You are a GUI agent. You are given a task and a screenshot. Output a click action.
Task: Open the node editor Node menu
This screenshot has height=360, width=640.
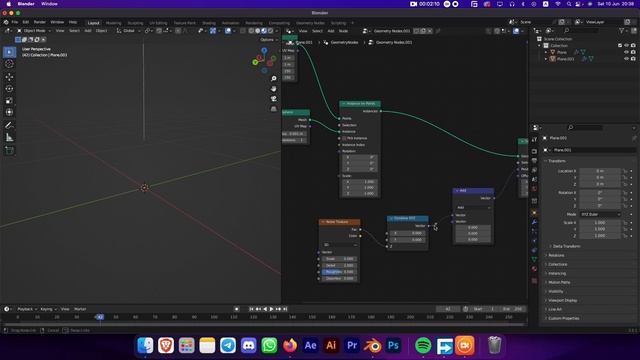tap(344, 31)
